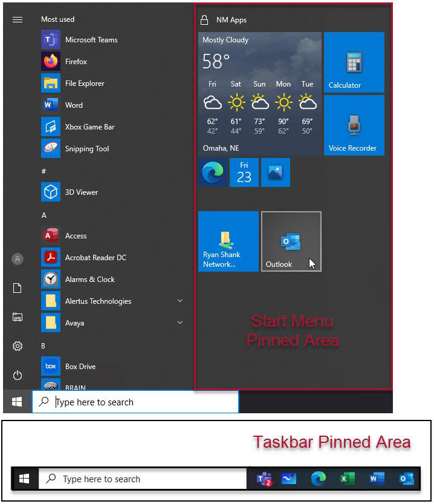Screen dimensions: 434x504
Task: Open File Explorer in Most used list
Action: [112, 83]
